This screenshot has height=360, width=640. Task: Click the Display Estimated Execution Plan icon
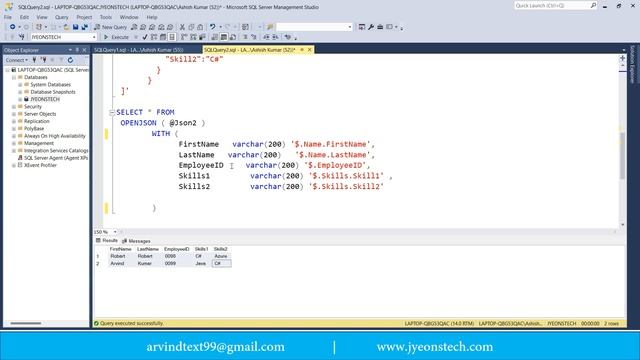click(154, 37)
